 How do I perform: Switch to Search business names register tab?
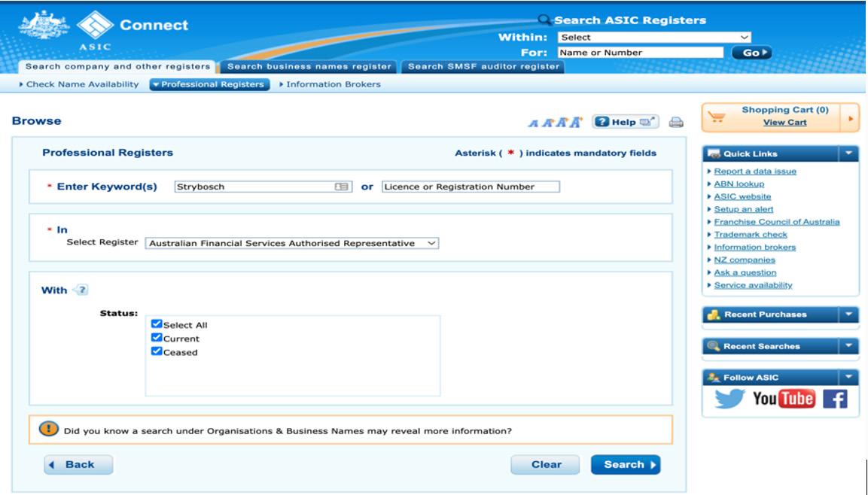(309, 66)
